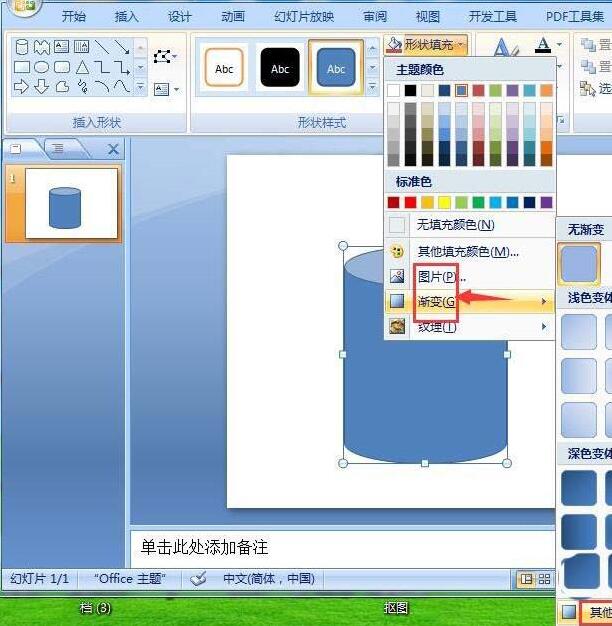This screenshot has width=612, height=626.
Task: Click shape styles gallery down arrow
Action: point(372,67)
